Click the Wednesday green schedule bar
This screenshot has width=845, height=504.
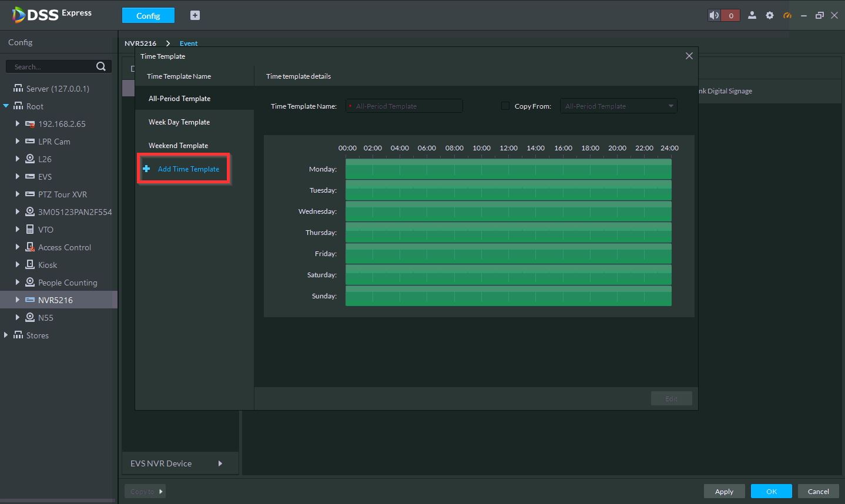pos(508,211)
